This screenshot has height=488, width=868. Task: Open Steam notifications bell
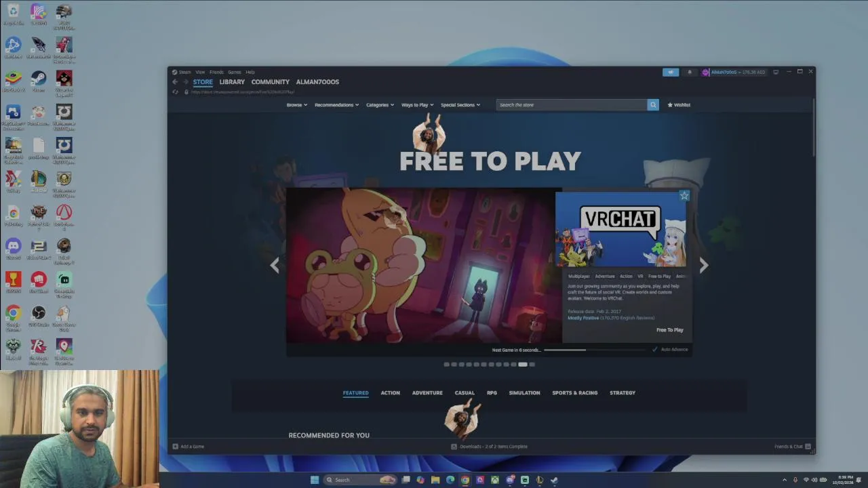pos(690,72)
